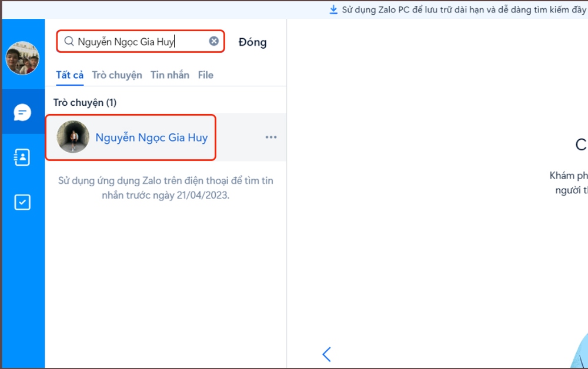Screen dimensions: 588x369
Task: Click the download icon in the top banner
Action: pyautogui.click(x=333, y=9)
